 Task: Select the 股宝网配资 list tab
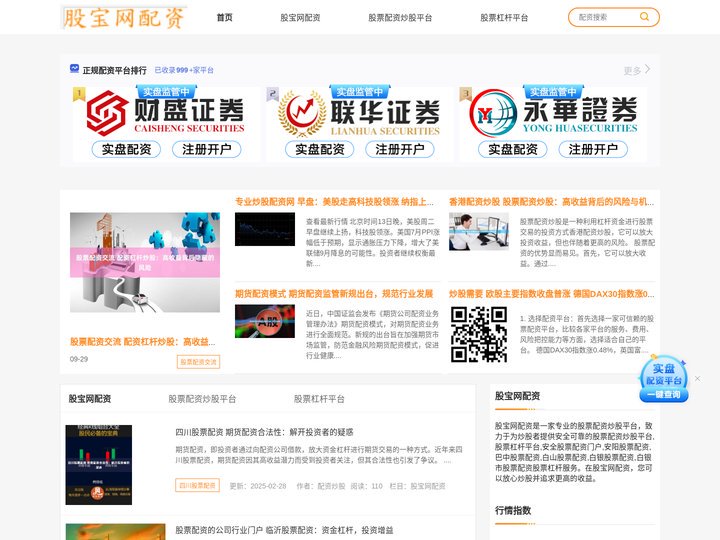(x=90, y=399)
